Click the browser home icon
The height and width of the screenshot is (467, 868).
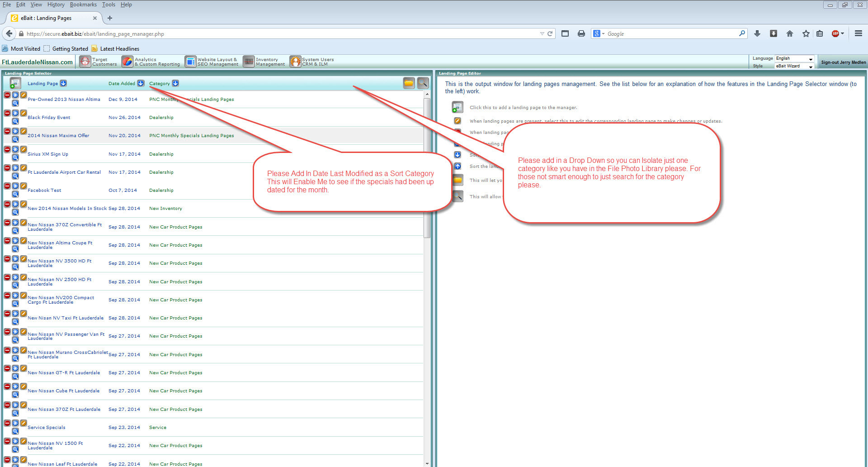pos(790,33)
